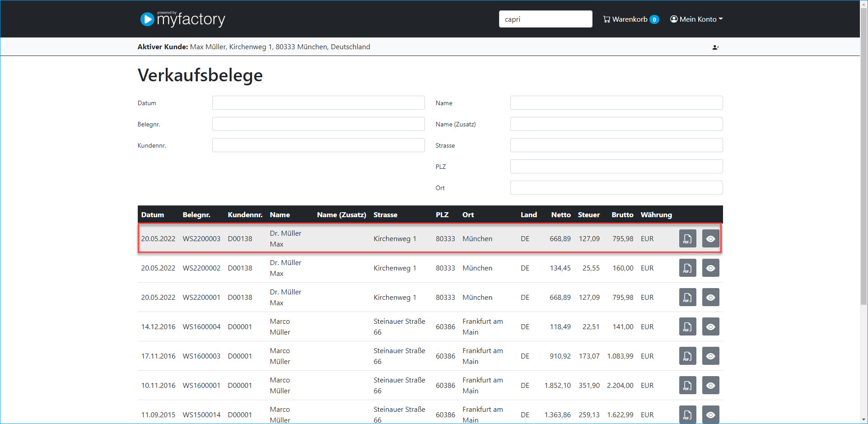
Task: Download PDF for document WS1500014
Action: click(687, 415)
